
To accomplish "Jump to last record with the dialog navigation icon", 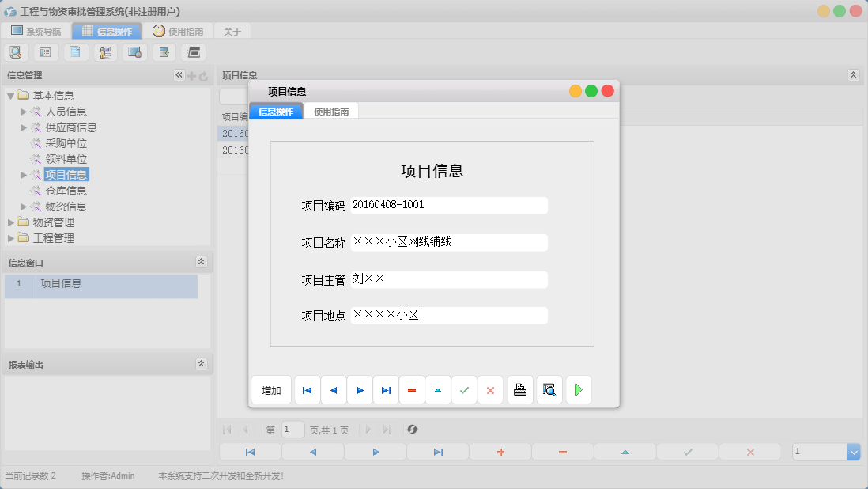I will pyautogui.click(x=386, y=389).
